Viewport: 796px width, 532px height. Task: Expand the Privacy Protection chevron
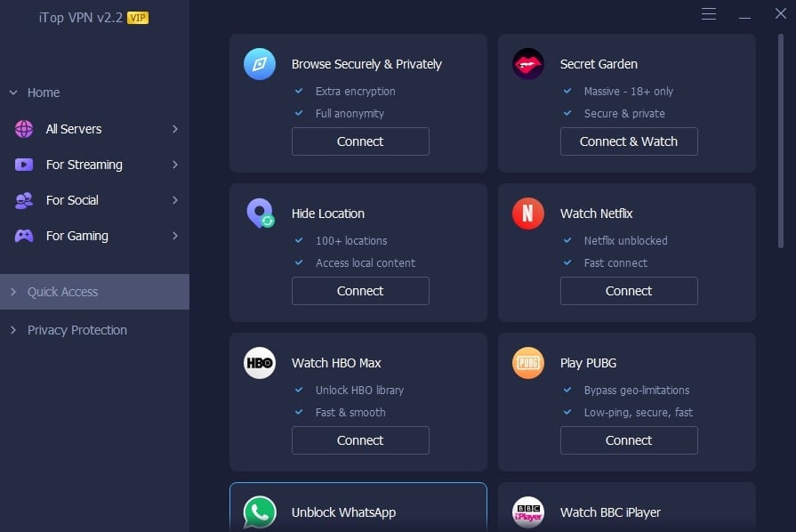click(13, 330)
